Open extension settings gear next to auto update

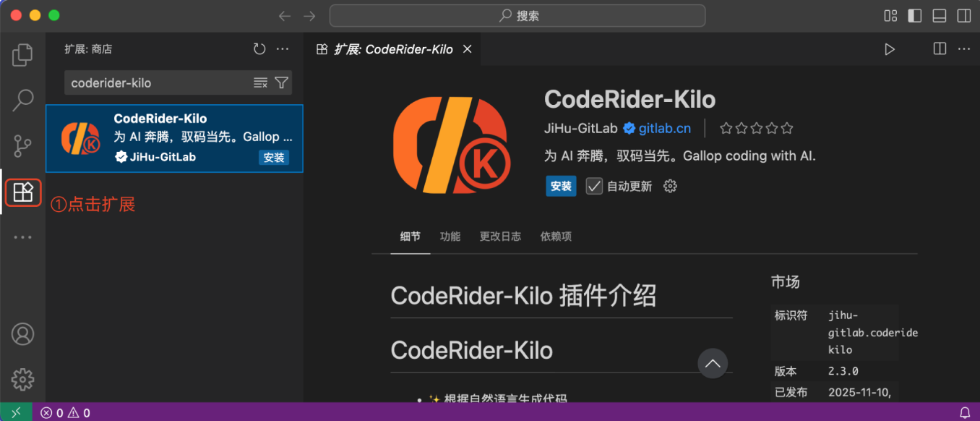[x=670, y=186]
